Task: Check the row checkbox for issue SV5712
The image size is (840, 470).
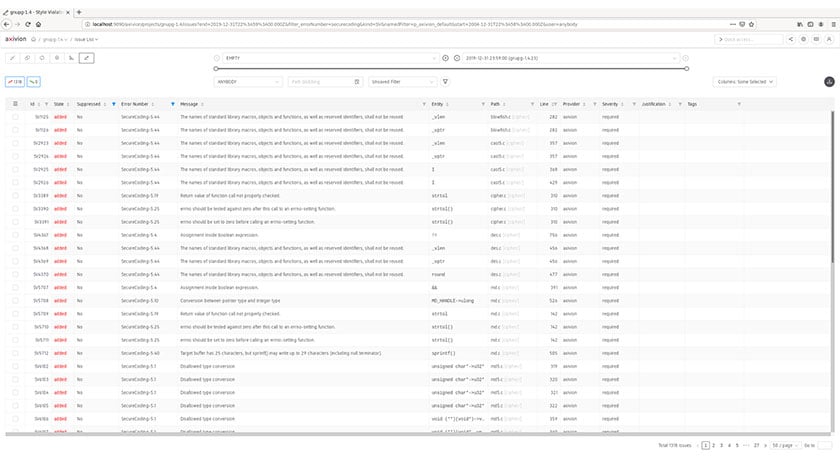Action: click(x=15, y=352)
